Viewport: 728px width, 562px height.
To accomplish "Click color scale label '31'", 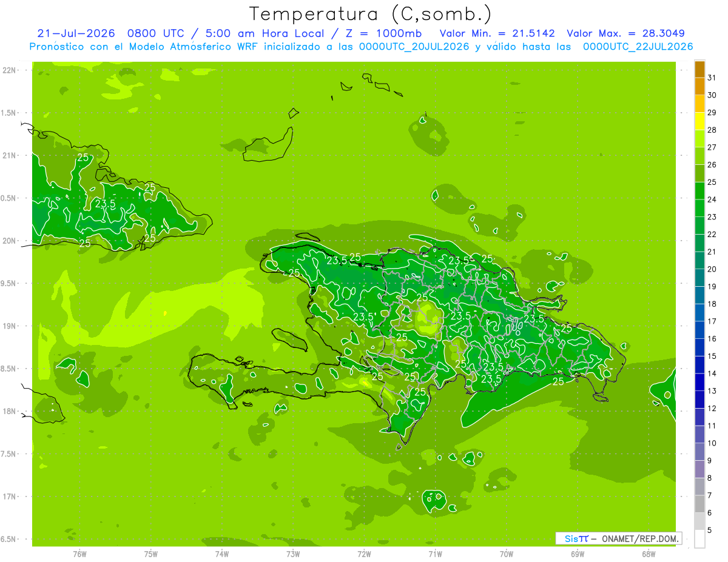I will click(712, 78).
